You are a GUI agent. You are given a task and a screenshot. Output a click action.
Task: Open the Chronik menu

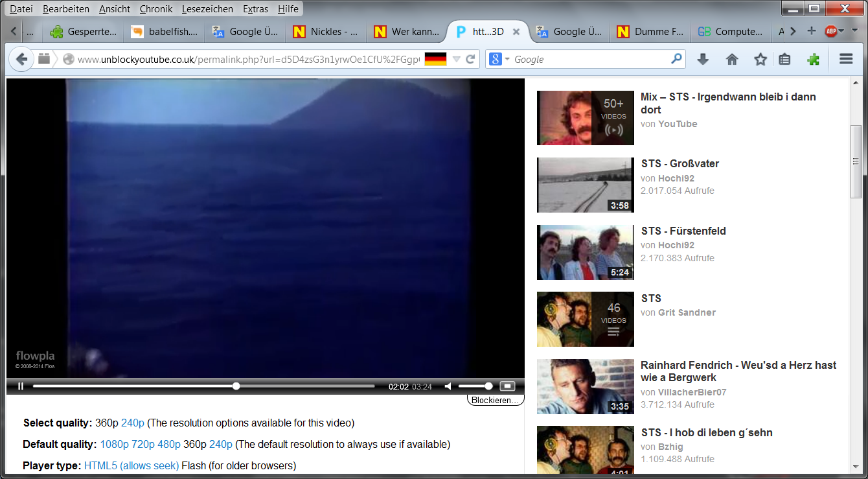click(x=156, y=9)
